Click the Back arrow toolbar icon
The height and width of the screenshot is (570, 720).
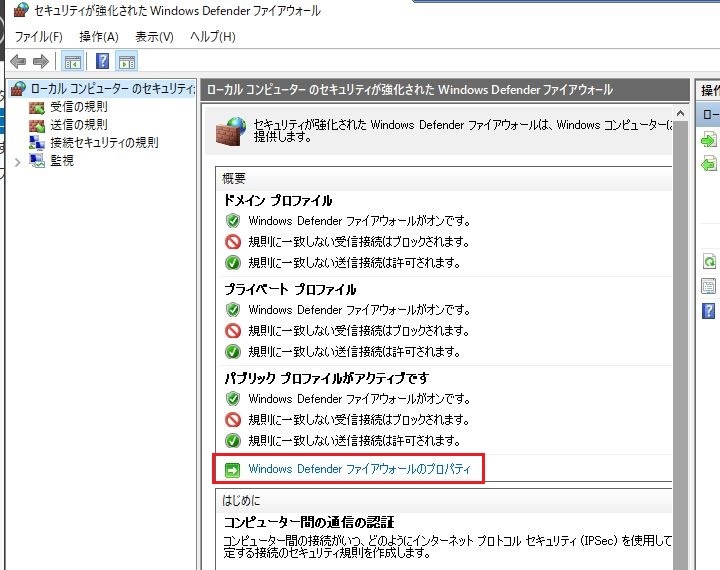(18, 61)
